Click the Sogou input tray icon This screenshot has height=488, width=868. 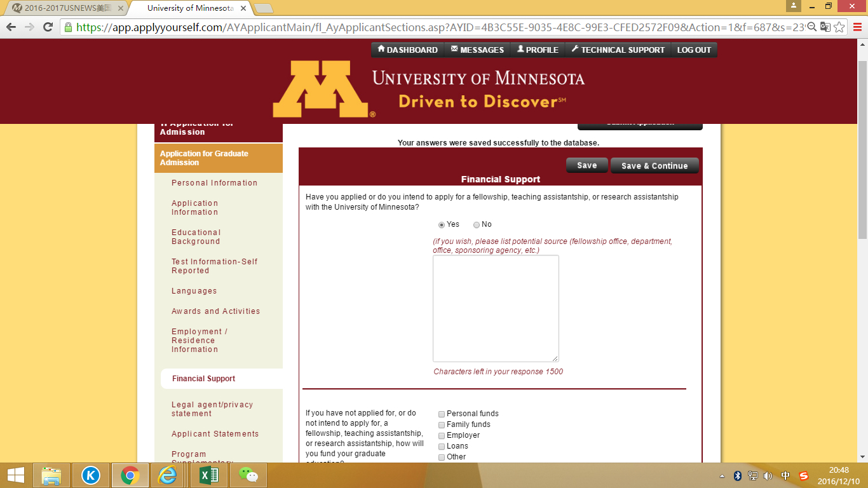[x=803, y=476]
